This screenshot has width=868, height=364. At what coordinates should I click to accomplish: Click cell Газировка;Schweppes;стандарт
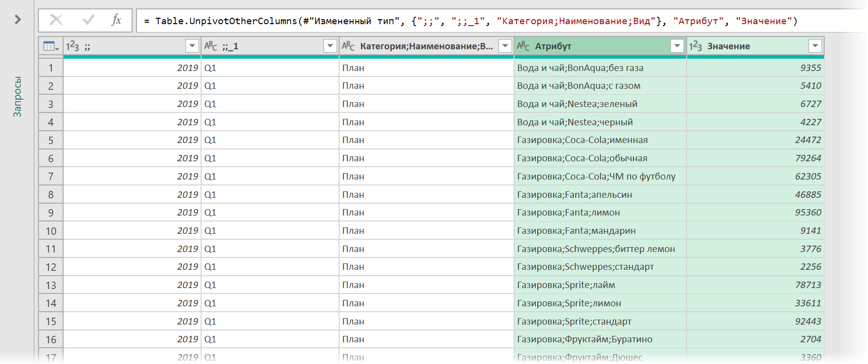[600, 267]
